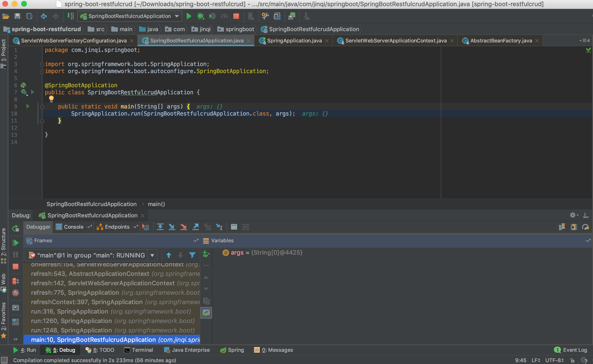This screenshot has height=364, width=593.
Task: Open Project Structure via the wrench icon
Action: (x=265, y=16)
